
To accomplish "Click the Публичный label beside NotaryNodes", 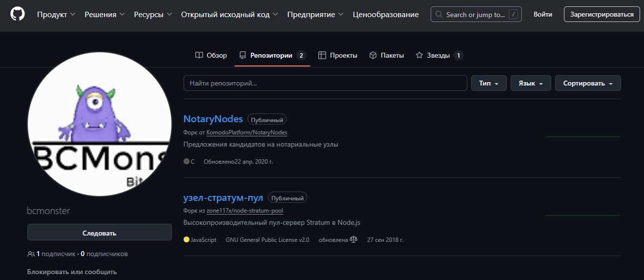I will (x=267, y=119).
